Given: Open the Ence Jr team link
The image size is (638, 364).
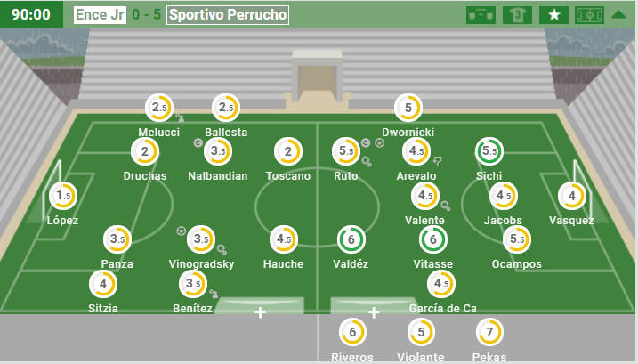Looking at the screenshot, I should point(100,14).
